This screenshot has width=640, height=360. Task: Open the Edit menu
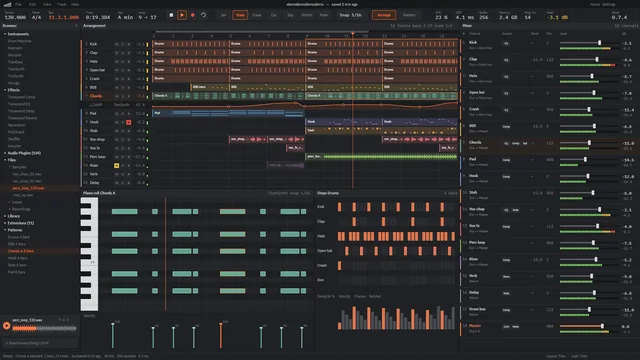point(33,4)
